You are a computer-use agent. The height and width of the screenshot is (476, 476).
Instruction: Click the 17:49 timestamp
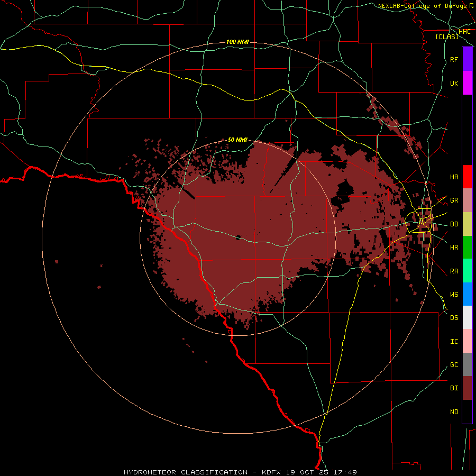(345, 472)
